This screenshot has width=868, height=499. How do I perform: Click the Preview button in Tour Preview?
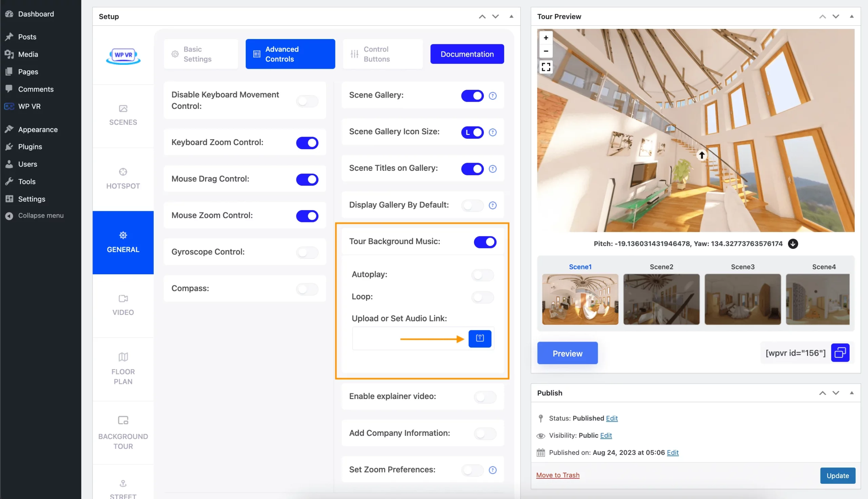point(568,352)
